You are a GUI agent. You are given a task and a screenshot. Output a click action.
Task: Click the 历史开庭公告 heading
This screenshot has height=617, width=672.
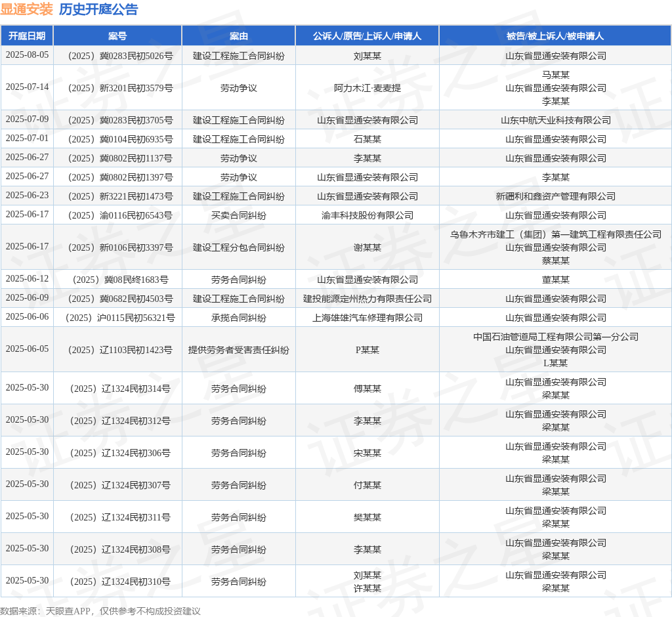pos(98,9)
